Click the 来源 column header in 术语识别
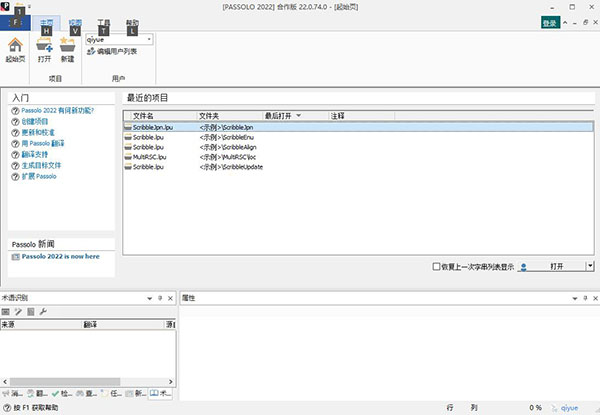Screen dimensions: 600x415 coord(41,325)
